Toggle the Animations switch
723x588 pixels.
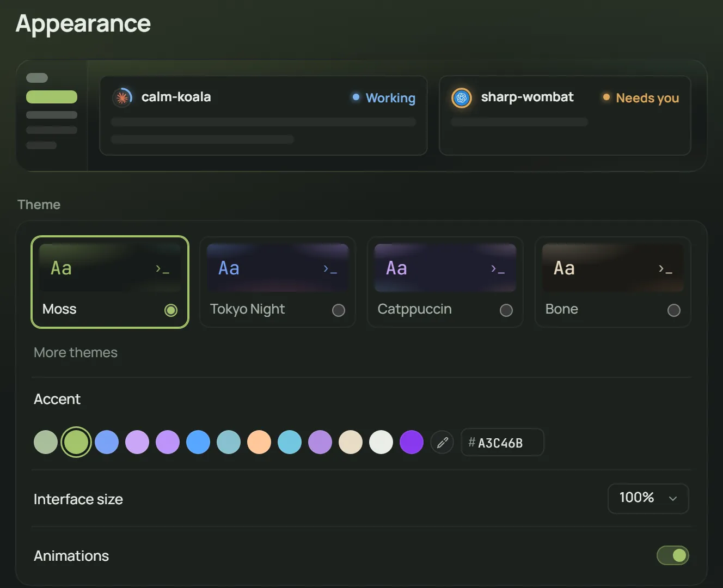(x=673, y=555)
